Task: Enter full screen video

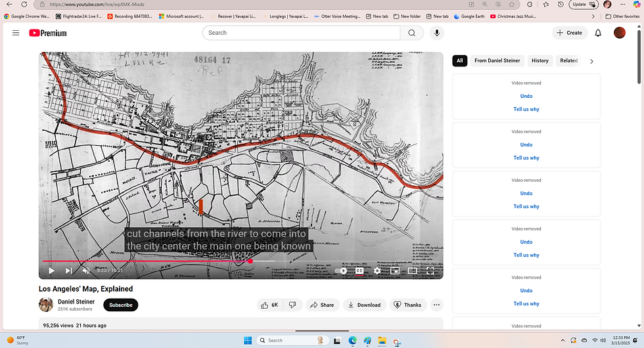Action: click(430, 271)
